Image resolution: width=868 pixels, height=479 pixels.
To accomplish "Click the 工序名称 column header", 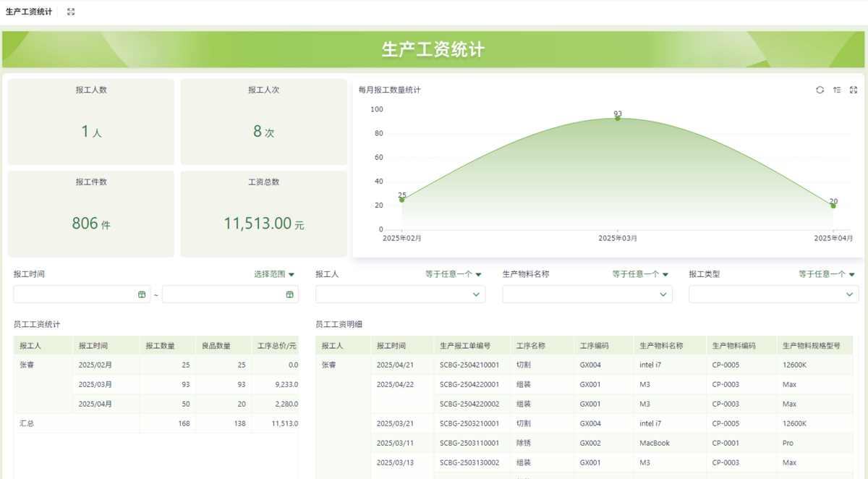I will pos(531,346).
